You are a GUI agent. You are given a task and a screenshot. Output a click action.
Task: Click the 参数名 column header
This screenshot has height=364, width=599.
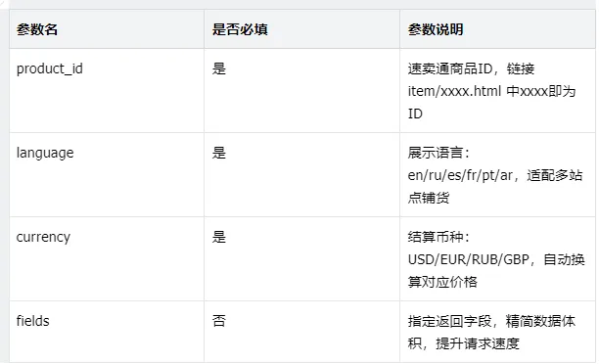(x=37, y=29)
